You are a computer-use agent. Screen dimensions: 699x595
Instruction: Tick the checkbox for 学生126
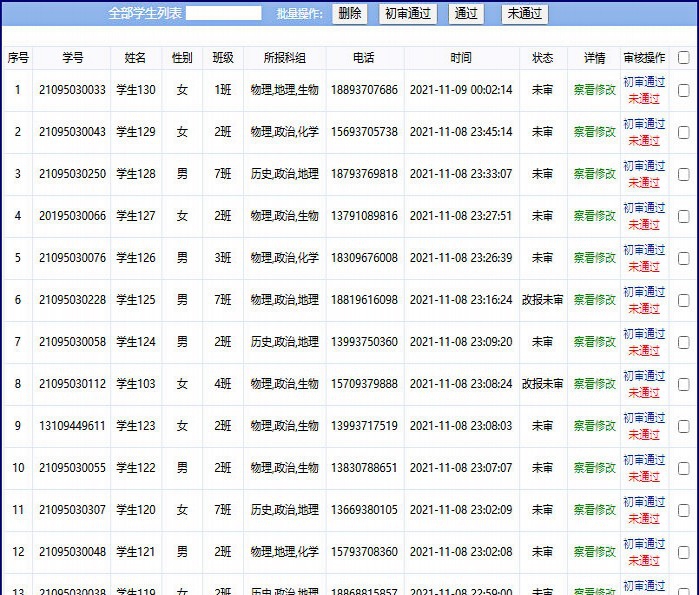[x=683, y=259]
